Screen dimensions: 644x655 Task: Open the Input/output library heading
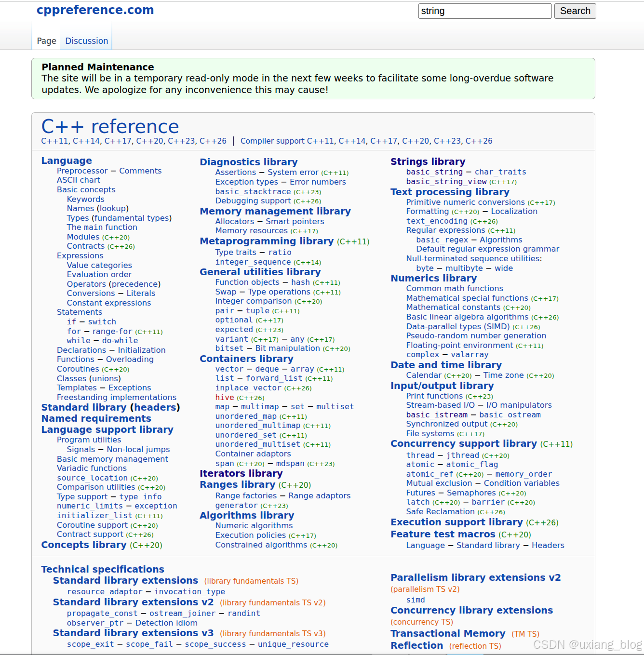coord(443,386)
